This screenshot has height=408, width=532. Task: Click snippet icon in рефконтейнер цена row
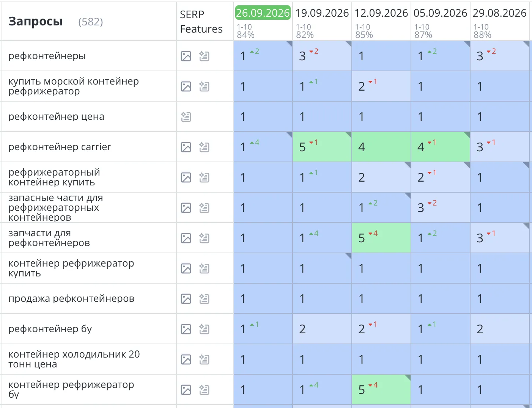186,117
